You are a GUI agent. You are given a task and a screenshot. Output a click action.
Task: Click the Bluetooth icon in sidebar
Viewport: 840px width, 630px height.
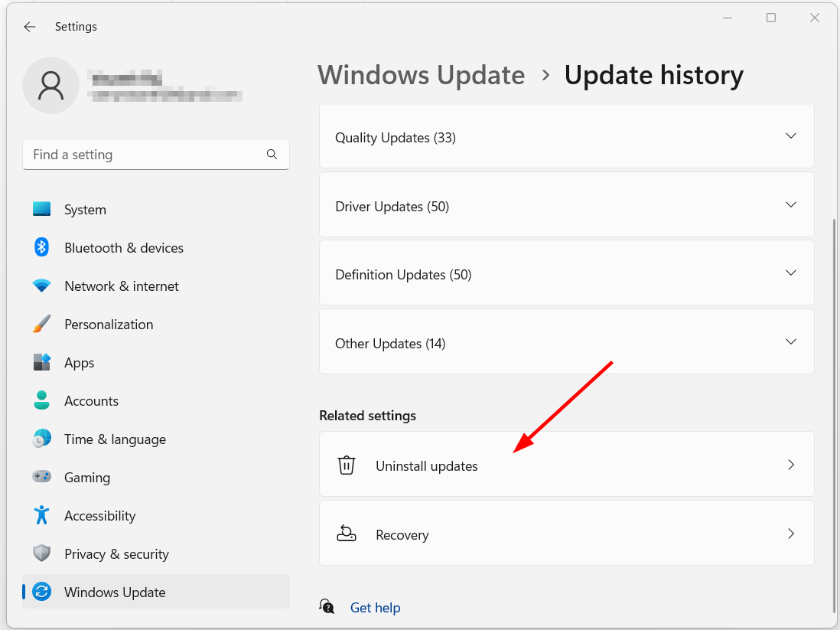point(42,247)
